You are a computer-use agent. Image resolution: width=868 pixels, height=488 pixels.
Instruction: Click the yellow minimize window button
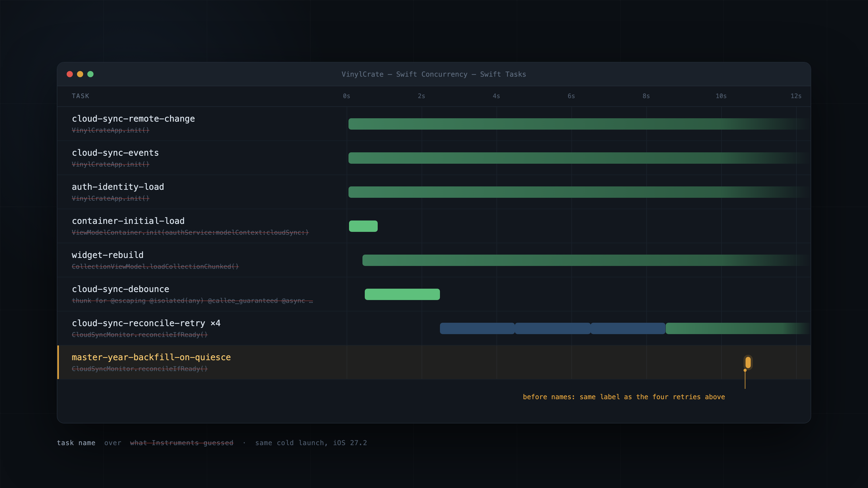[80, 74]
